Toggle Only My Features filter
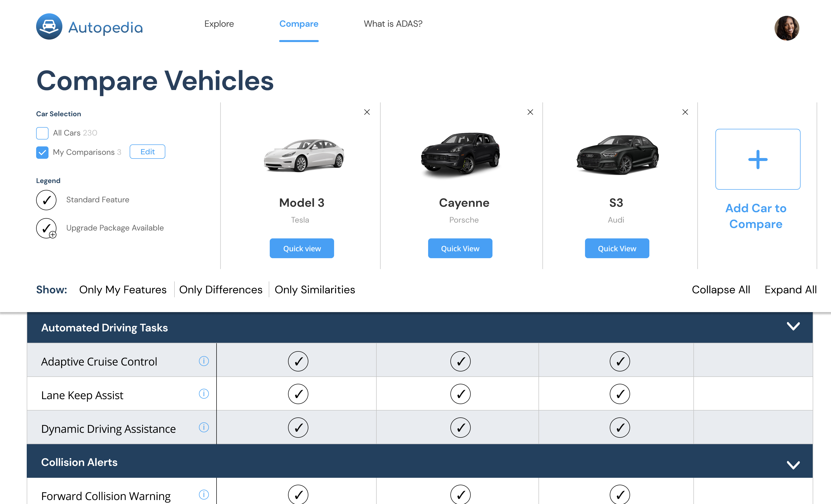The image size is (831, 504). pyautogui.click(x=123, y=289)
